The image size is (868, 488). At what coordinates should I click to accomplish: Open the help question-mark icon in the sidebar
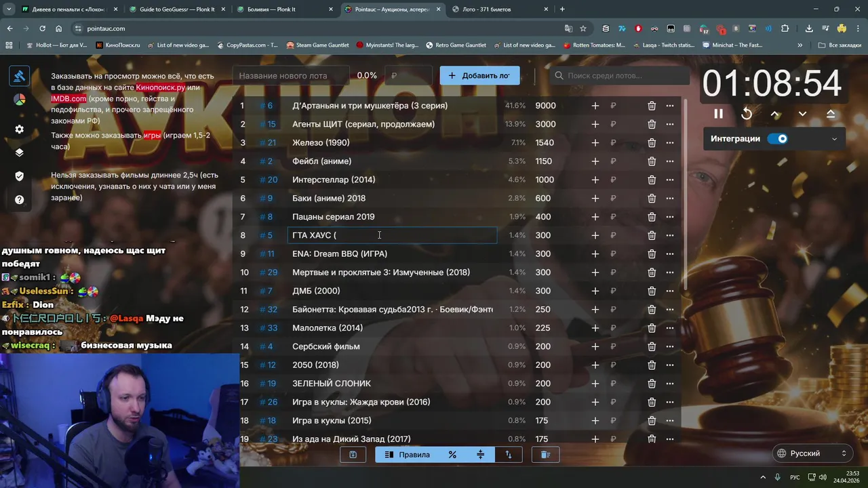click(19, 200)
